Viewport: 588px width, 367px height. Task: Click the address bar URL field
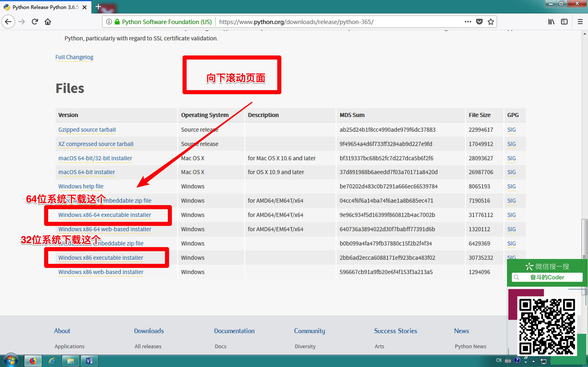(x=296, y=22)
